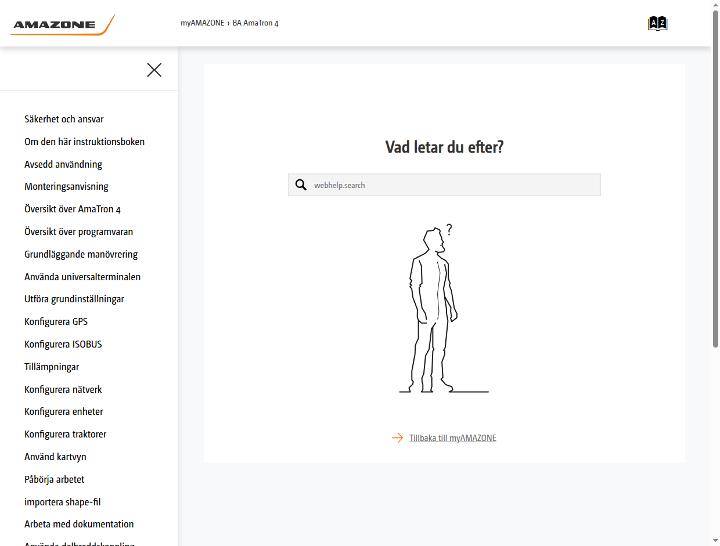Click the page vertical scrollbar
Viewport: 720px width, 546px height.
715,179
